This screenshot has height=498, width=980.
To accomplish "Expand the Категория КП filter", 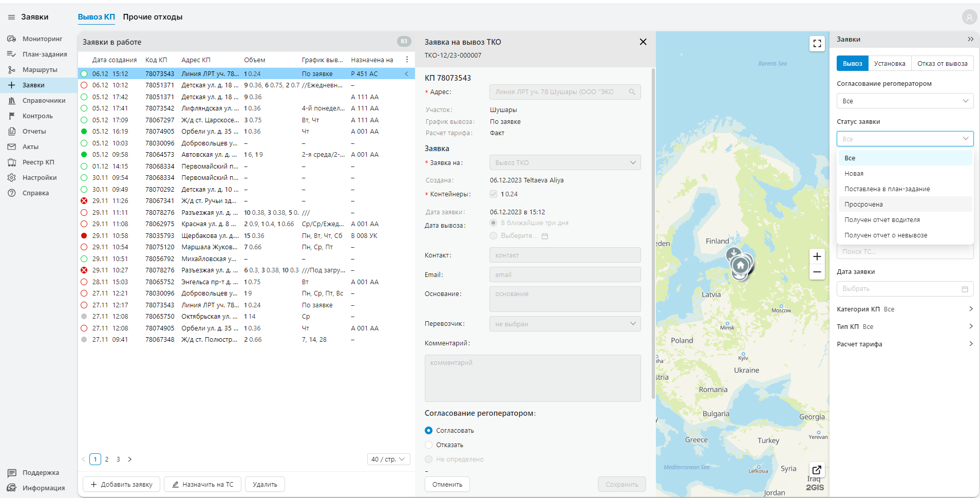I will [904, 309].
